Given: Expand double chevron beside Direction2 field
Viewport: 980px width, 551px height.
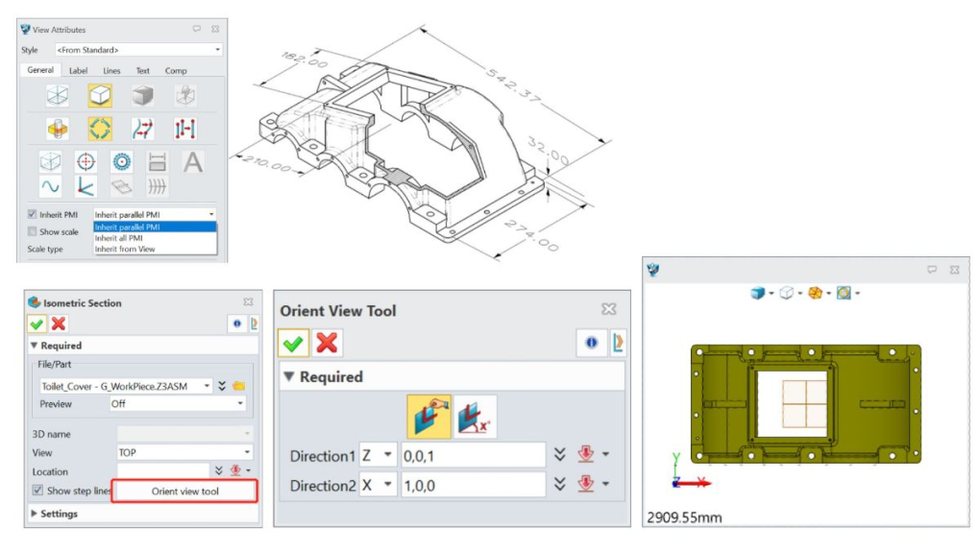Looking at the screenshot, I should click(559, 484).
